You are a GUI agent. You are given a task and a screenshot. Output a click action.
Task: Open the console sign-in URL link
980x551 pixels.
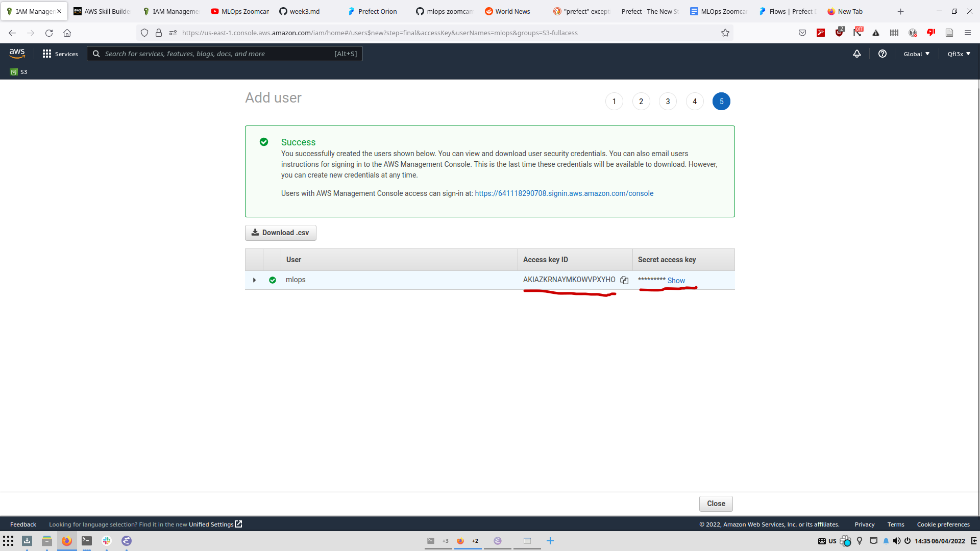pyautogui.click(x=564, y=193)
